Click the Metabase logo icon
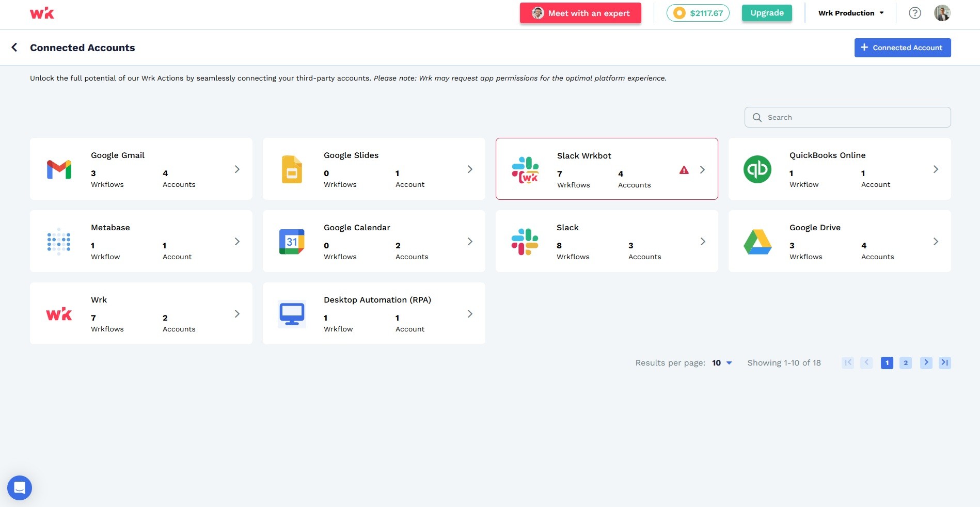Image resolution: width=980 pixels, height=507 pixels. [x=59, y=241]
